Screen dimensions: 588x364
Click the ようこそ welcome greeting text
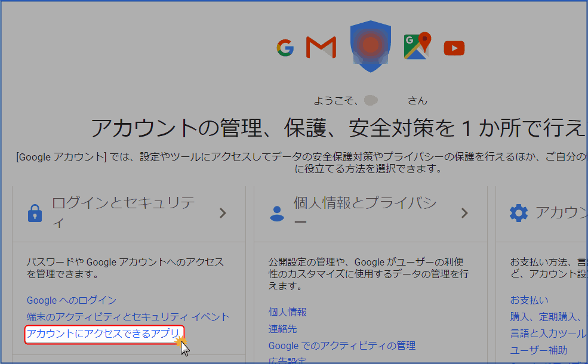tap(371, 100)
